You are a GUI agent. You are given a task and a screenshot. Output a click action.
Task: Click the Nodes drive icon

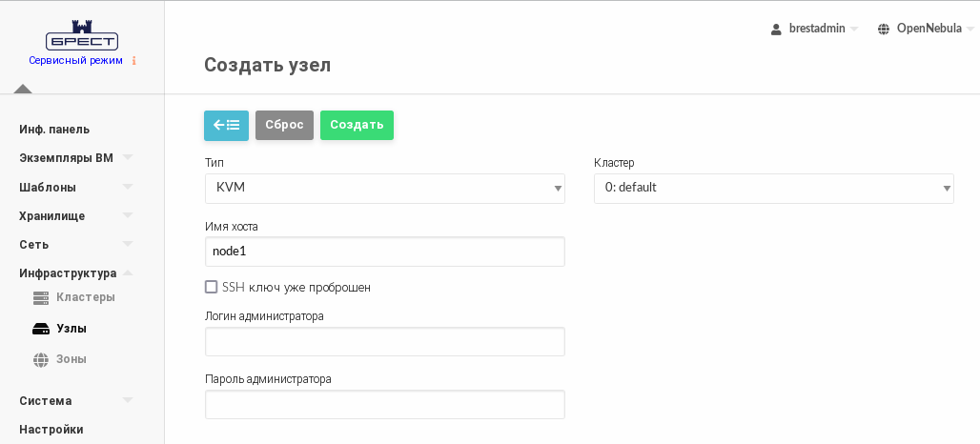click(41, 329)
